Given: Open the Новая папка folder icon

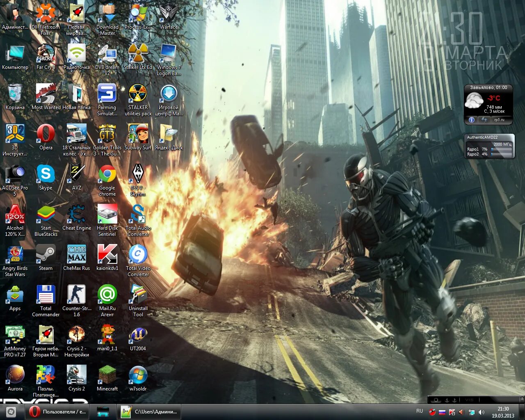Looking at the screenshot, I should point(77,97).
